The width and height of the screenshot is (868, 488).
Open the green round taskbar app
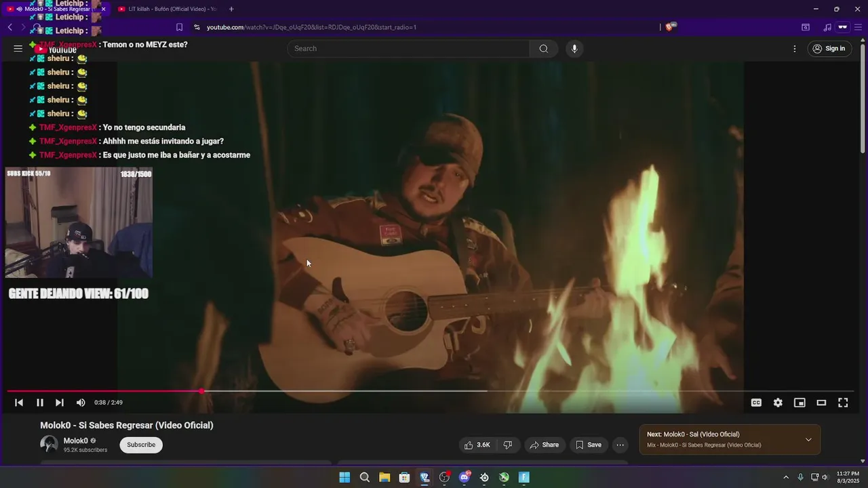(x=504, y=477)
